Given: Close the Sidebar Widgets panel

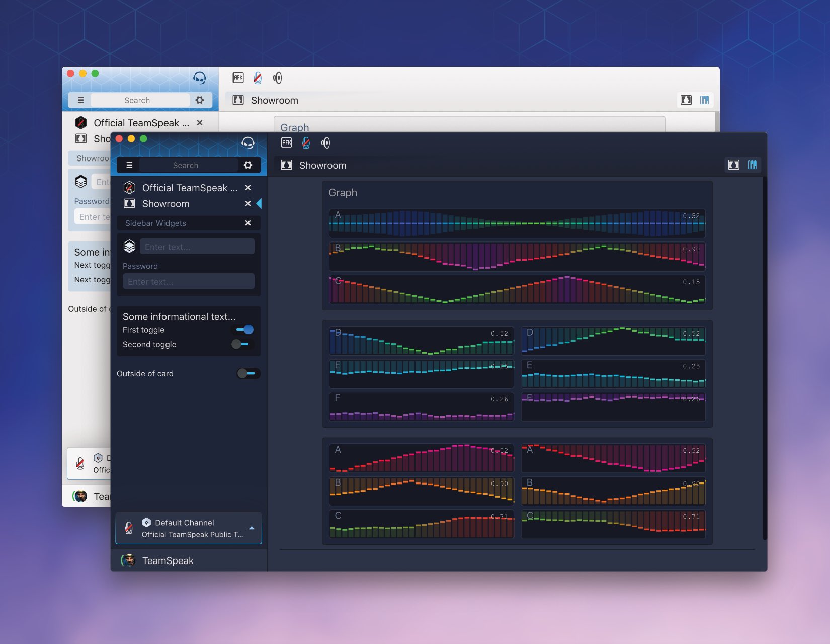Looking at the screenshot, I should [248, 223].
